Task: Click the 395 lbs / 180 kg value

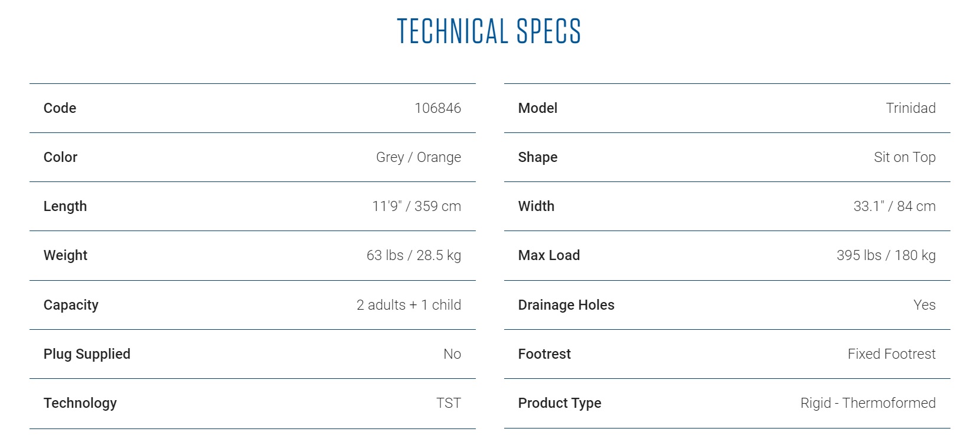Action: [x=886, y=255]
